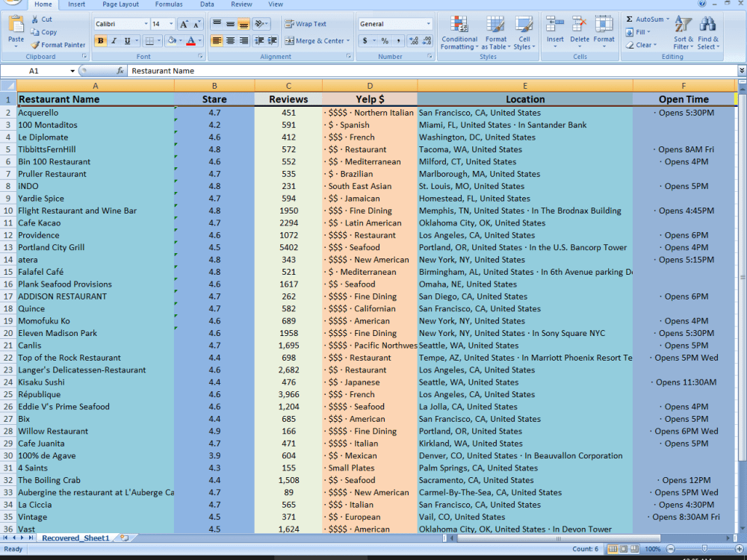Center text horizontally in cell
747x560 pixels.
pos(230,41)
